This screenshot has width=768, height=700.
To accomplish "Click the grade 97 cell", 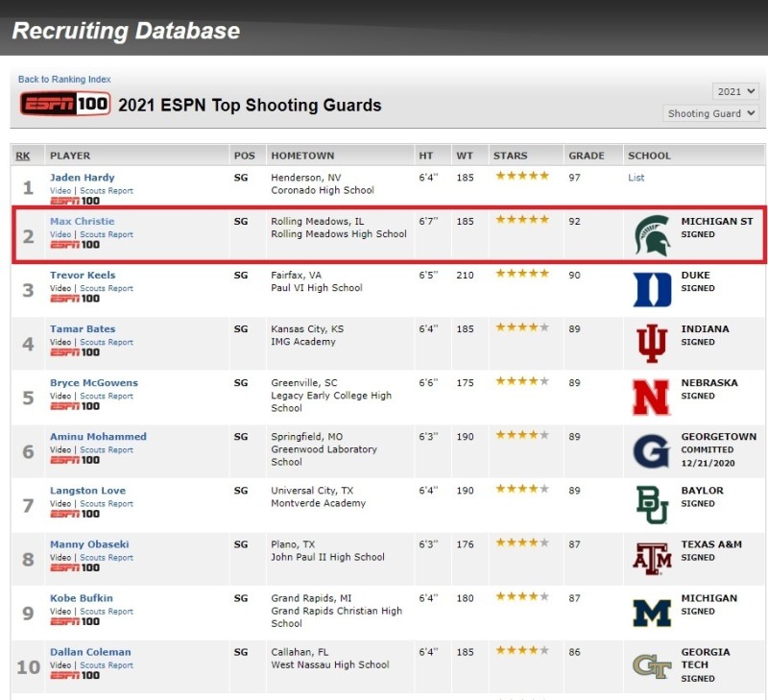I will pos(574,178).
